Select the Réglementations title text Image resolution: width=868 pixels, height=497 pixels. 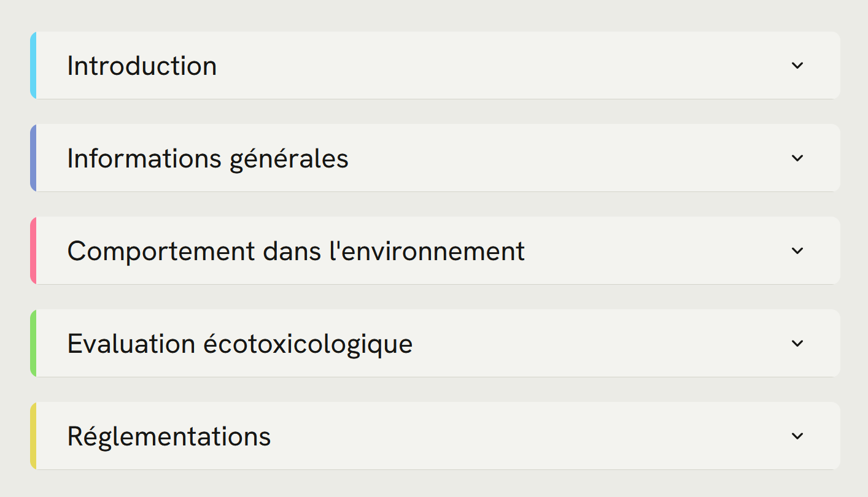(x=169, y=436)
